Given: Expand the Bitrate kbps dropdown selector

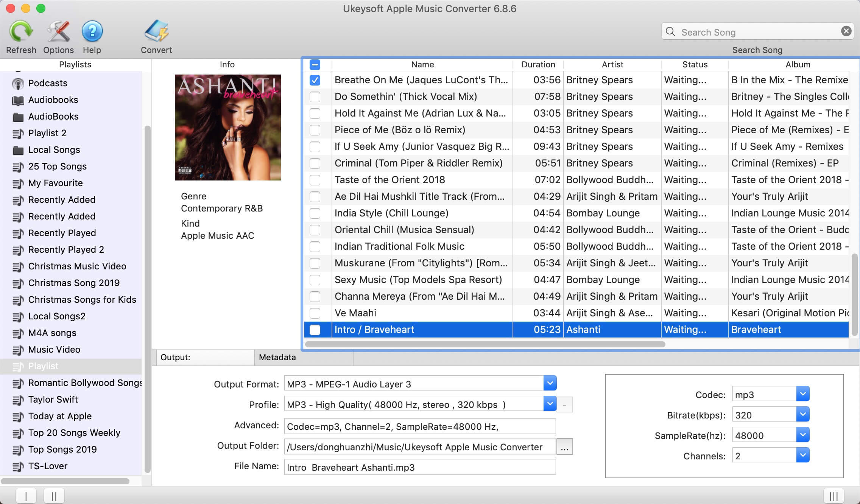Looking at the screenshot, I should click(802, 415).
